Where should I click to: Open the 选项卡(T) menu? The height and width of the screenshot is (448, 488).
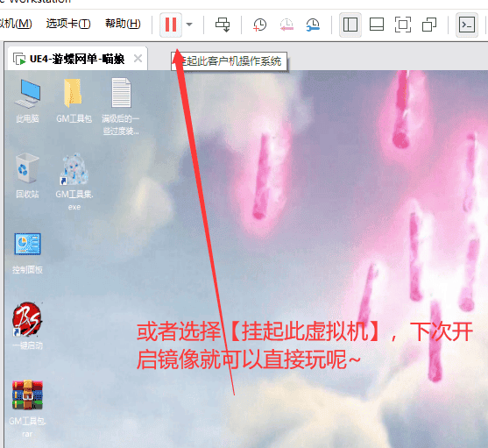[x=68, y=24]
